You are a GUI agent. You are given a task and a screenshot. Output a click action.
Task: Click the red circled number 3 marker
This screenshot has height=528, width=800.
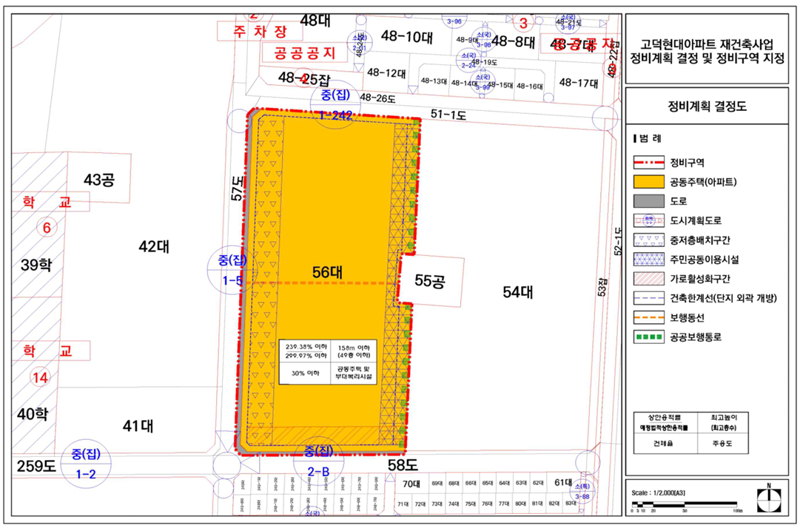point(522,21)
